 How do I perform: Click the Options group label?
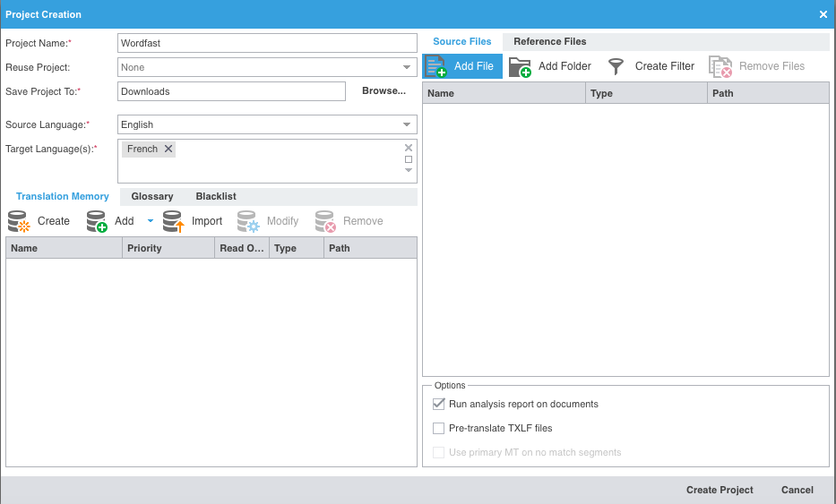[x=450, y=385]
